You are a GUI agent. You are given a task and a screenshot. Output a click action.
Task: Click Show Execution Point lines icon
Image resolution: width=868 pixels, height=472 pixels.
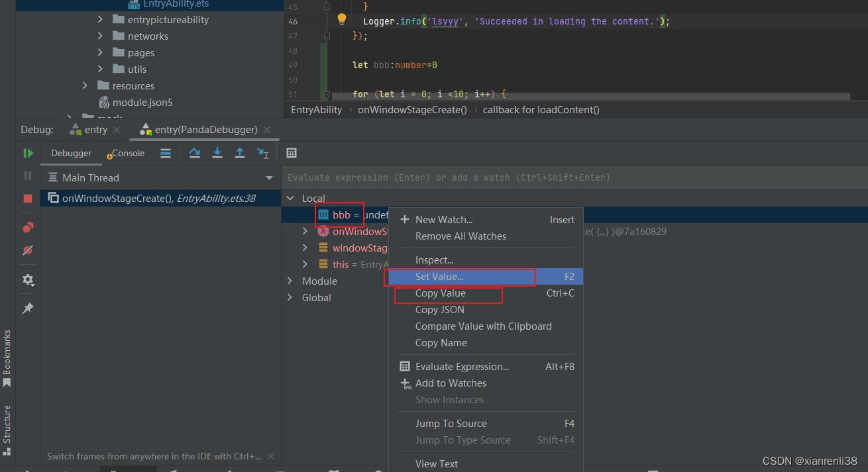point(166,153)
